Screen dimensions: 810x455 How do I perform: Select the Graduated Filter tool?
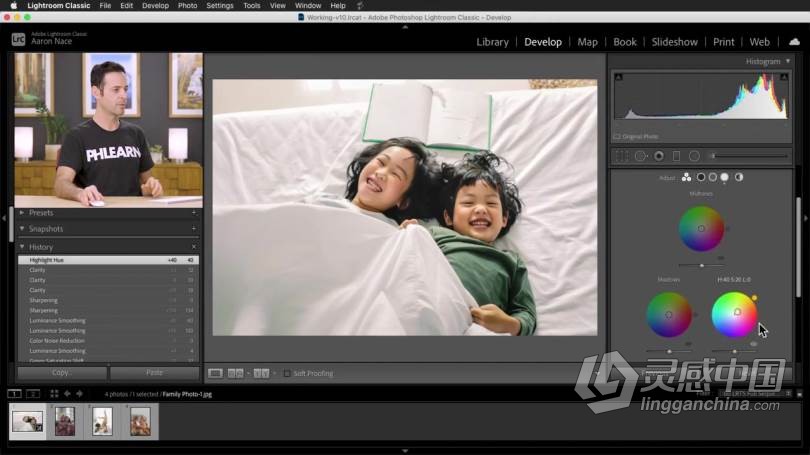pyautogui.click(x=676, y=156)
